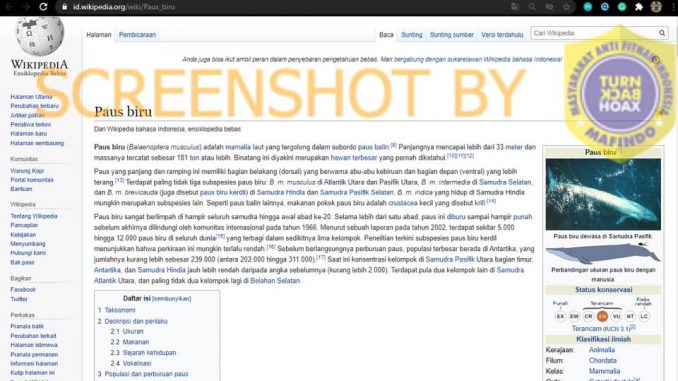The width and height of the screenshot is (678, 381).
Task: Open Perubahan terkait sidebar link
Action: click(33, 336)
